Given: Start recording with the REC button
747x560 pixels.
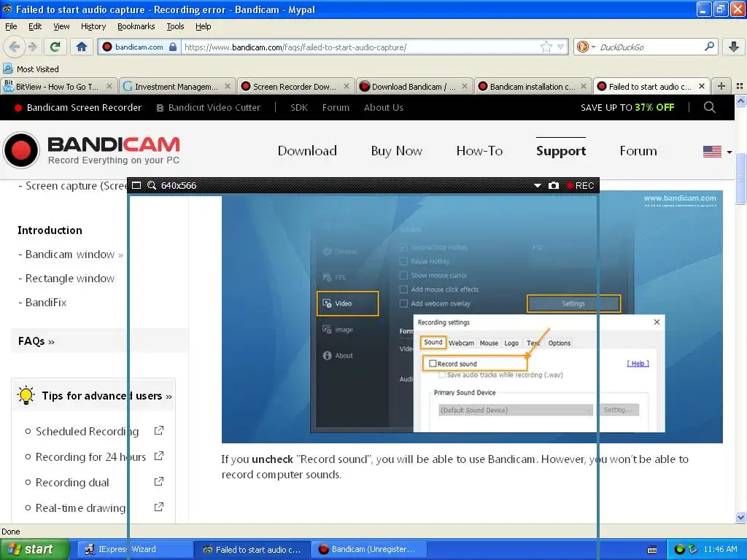Looking at the screenshot, I should click(x=580, y=185).
